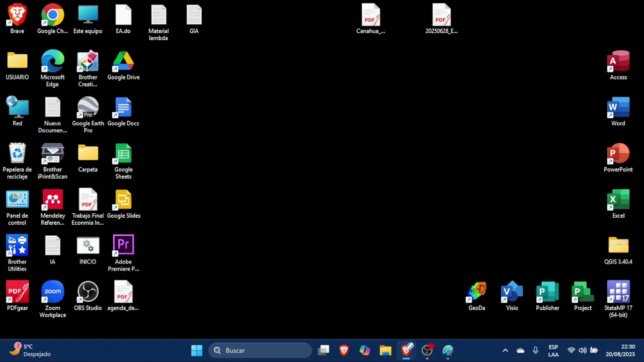
Task: Select the Google Drive shortcut
Action: (x=123, y=65)
